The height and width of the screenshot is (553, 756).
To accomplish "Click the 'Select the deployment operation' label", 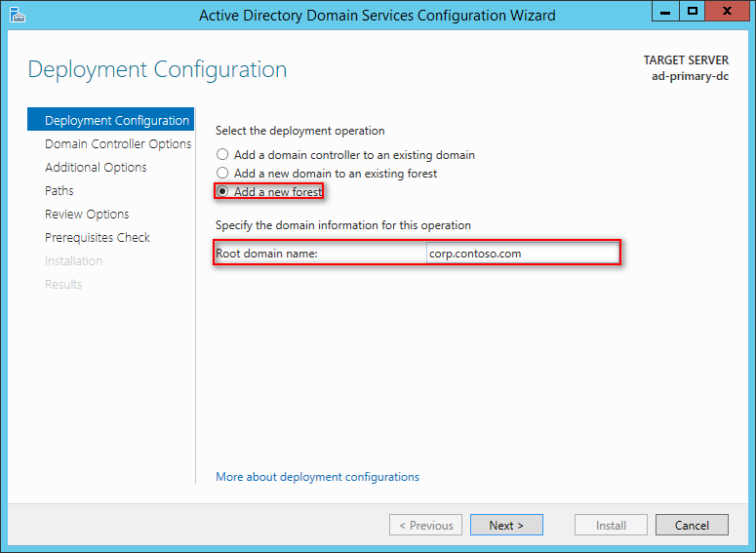I will click(299, 131).
